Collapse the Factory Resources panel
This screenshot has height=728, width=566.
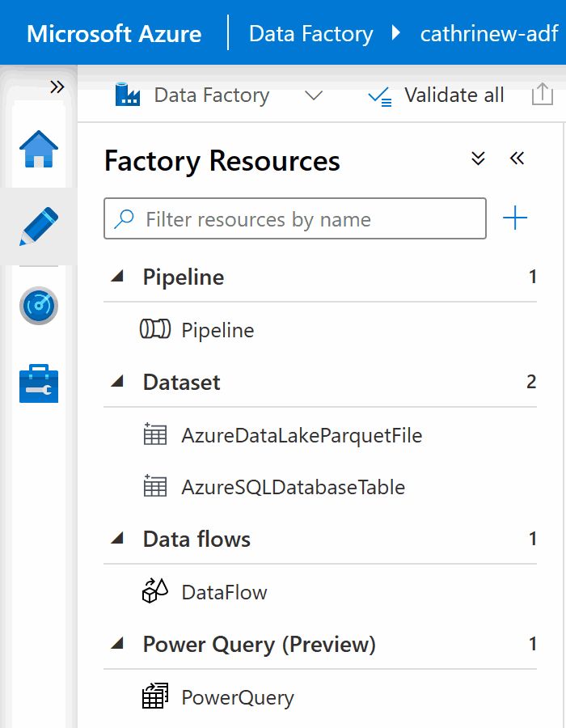pos(517,159)
